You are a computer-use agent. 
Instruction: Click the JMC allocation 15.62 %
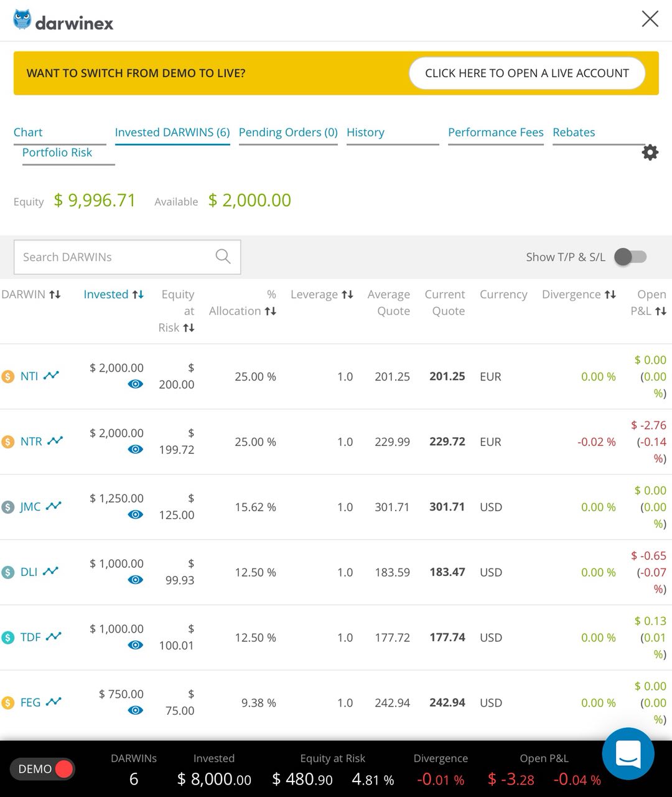[255, 507]
